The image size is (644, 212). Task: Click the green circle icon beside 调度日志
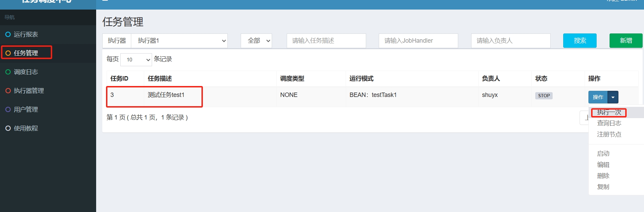tap(8, 72)
